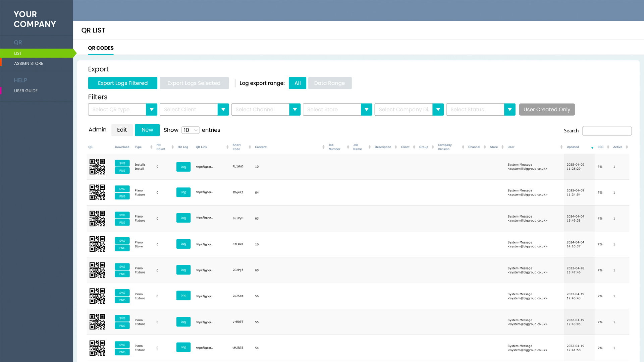
Task: Open hit Log for short code RL1WmD
Action: 183,167
